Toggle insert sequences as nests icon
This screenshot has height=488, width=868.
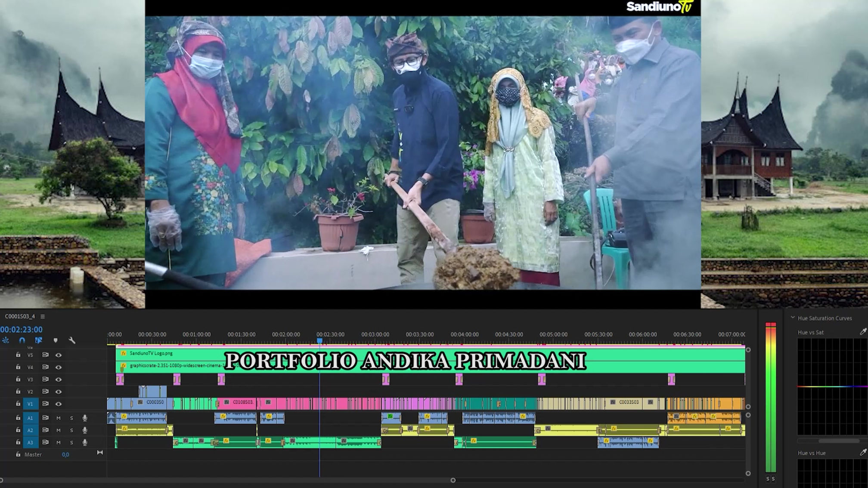6,340
